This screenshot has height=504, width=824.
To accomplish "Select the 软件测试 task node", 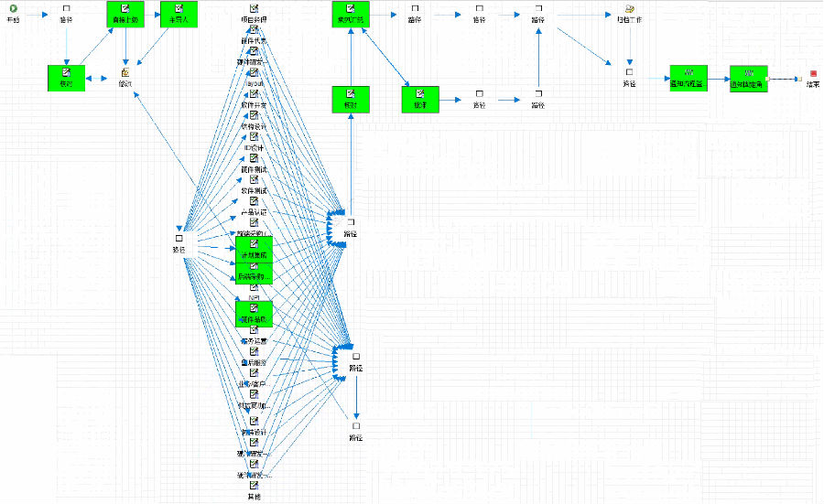I will (x=254, y=180).
